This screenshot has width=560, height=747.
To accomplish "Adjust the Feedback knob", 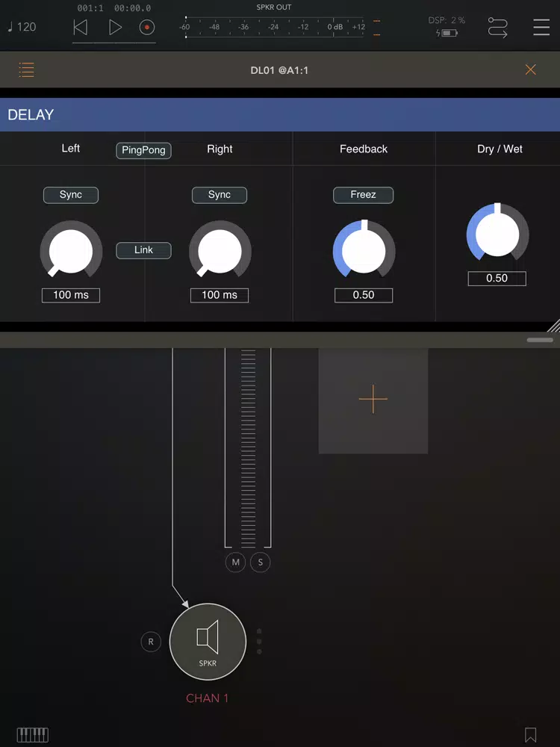I will click(x=364, y=250).
